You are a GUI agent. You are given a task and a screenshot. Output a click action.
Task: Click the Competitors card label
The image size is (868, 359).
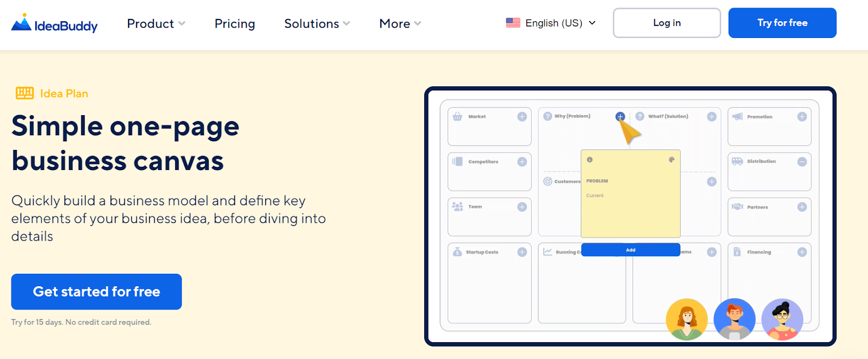coord(483,162)
